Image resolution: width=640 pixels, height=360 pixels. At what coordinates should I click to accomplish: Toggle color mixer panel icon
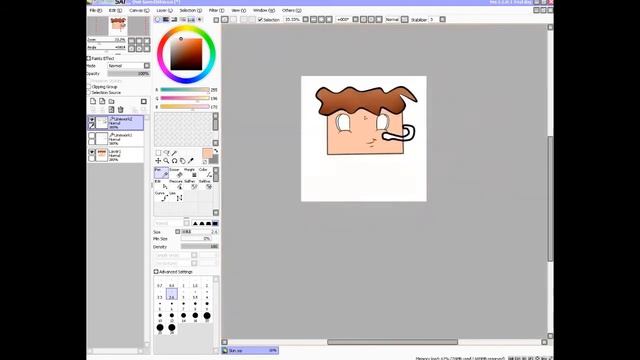coord(183,20)
